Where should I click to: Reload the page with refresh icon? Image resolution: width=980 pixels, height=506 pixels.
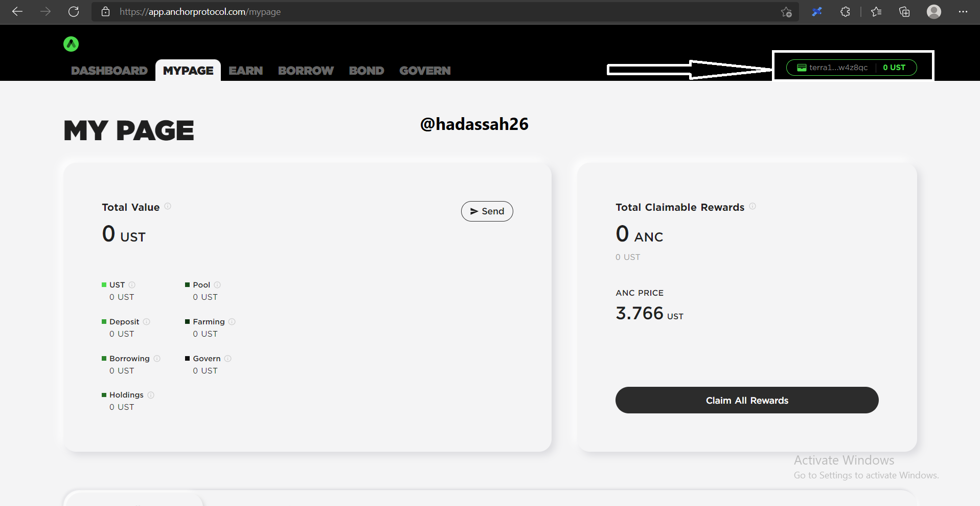coord(74,11)
